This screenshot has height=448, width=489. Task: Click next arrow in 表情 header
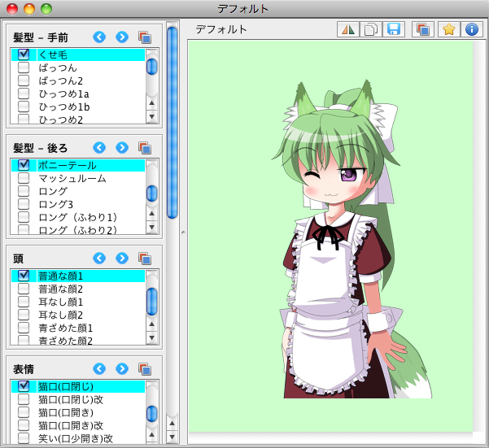tap(122, 368)
